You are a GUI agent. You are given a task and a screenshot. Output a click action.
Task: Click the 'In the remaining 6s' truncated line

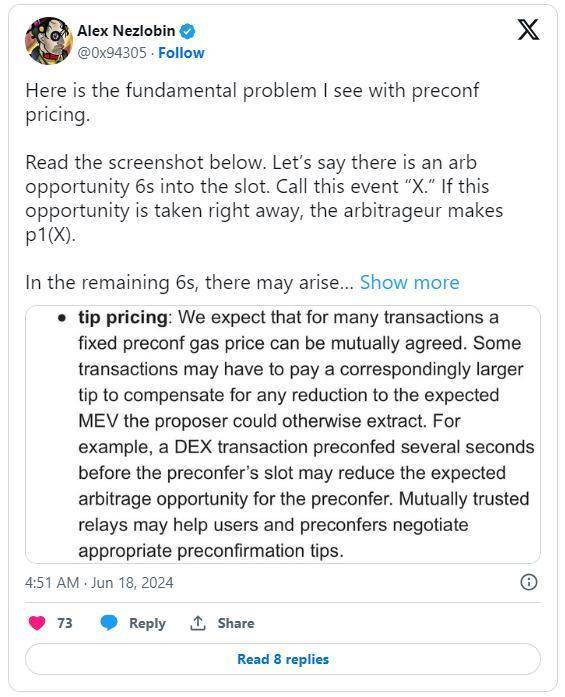[189, 282]
